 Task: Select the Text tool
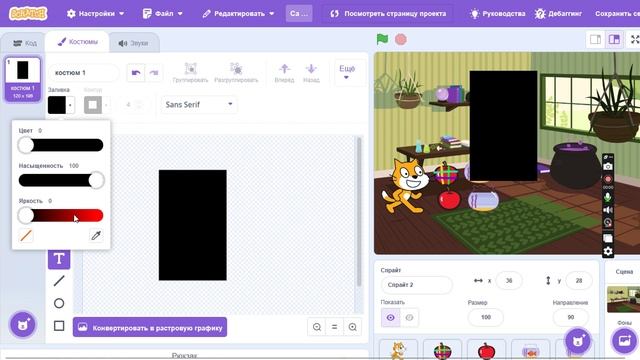(x=59, y=258)
